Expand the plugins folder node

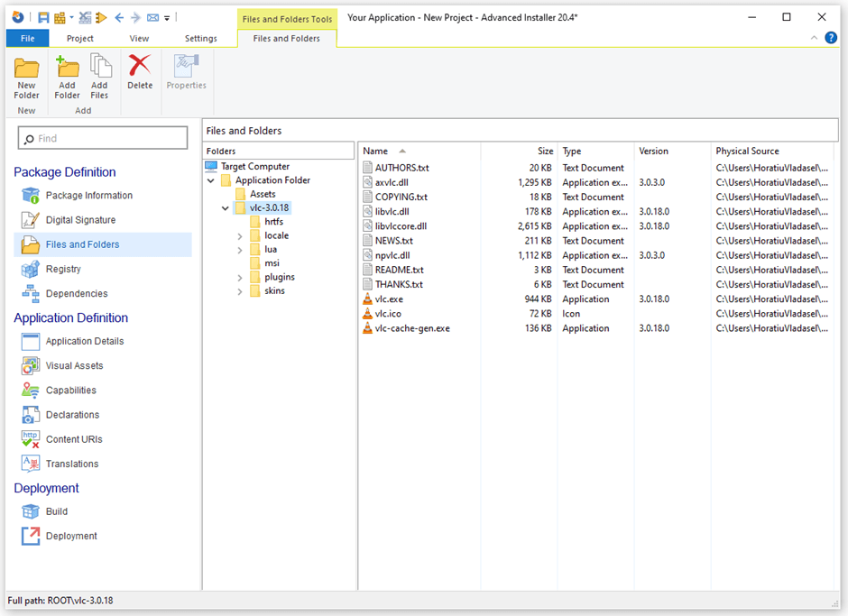point(240,278)
